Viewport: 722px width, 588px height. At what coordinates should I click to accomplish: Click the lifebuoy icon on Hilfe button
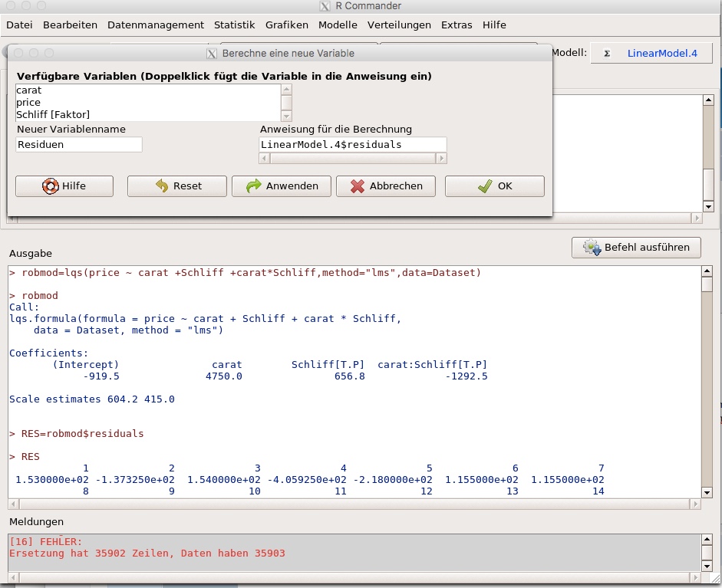tap(50, 186)
